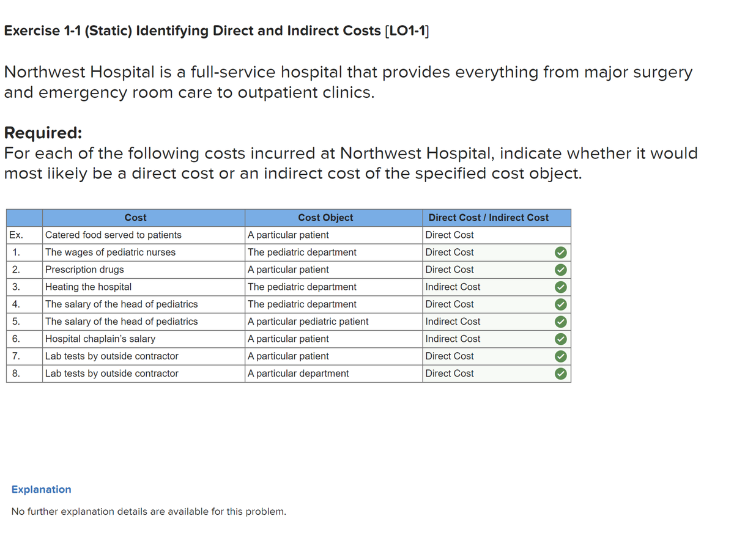This screenshot has width=734, height=560.
Task: Click the Exercise 1-1 heading title
Action: [x=217, y=31]
